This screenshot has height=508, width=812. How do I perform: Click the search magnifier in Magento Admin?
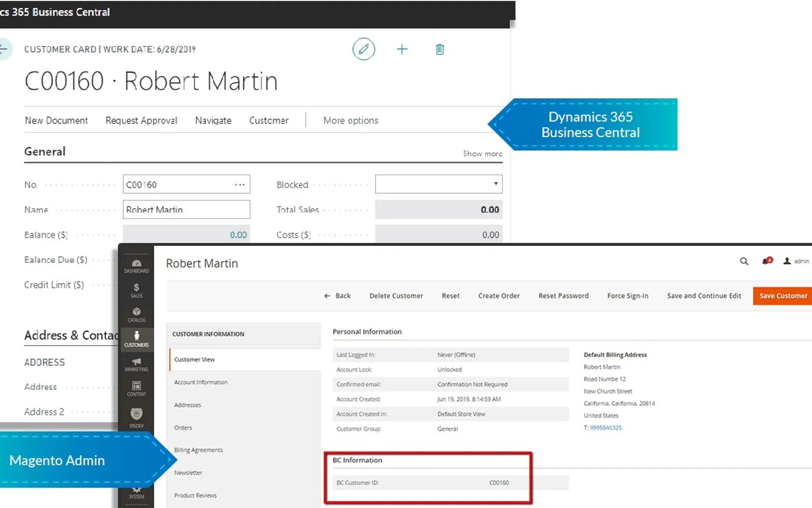(744, 261)
